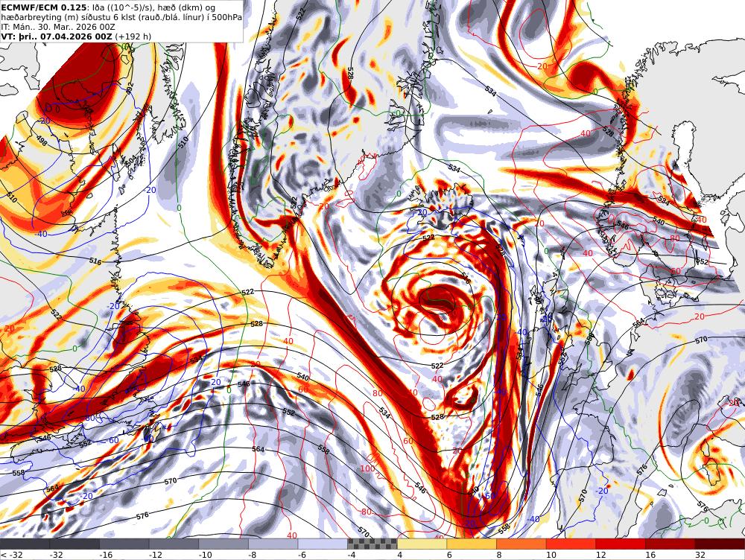Click the positive '16' legend scale label
The height and width of the screenshot is (560, 745).
650,555
